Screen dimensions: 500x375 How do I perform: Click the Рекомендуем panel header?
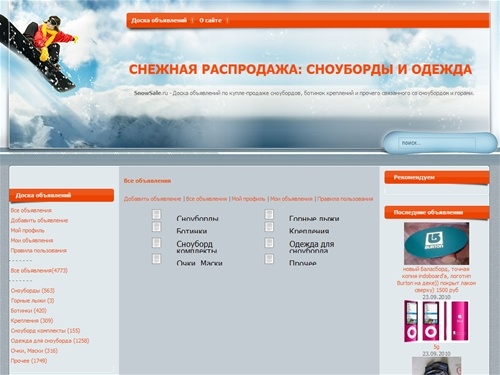437,177
